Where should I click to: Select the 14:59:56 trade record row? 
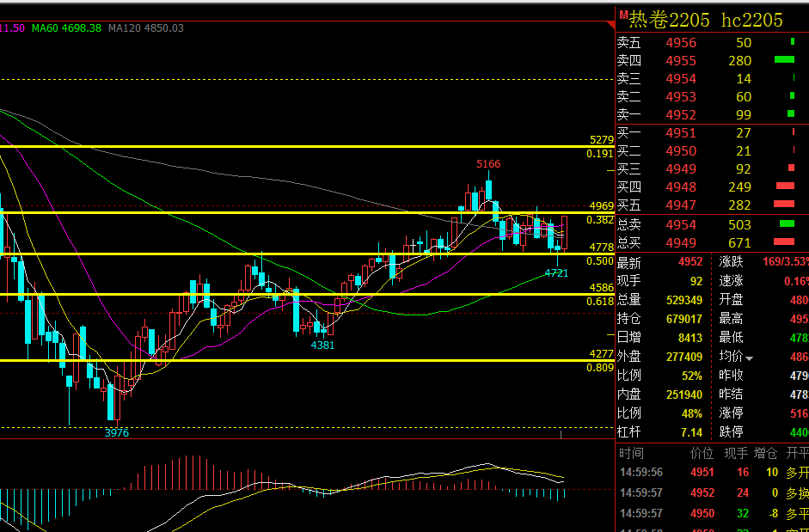coord(712,472)
